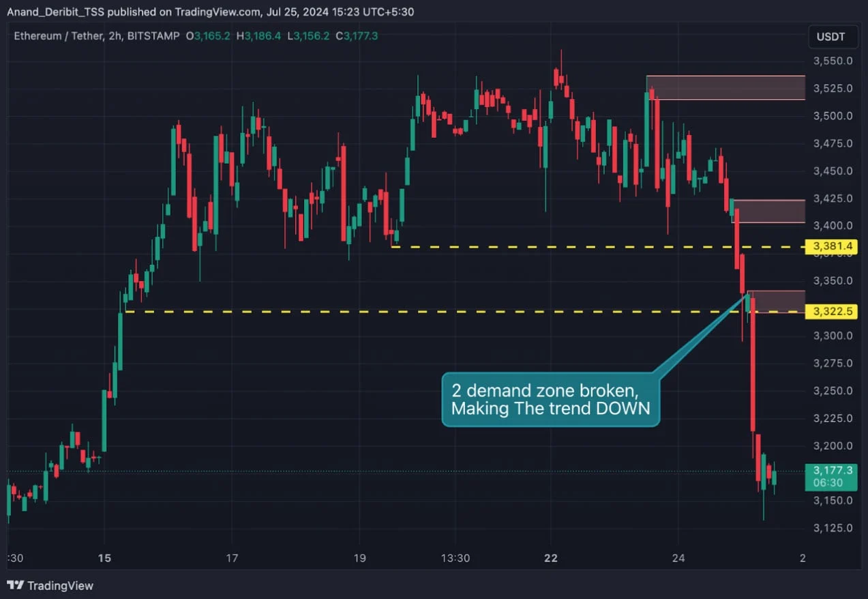Screen dimensions: 868x599
Task: Click the 3,225.0 price axis label
Action: [x=833, y=418]
